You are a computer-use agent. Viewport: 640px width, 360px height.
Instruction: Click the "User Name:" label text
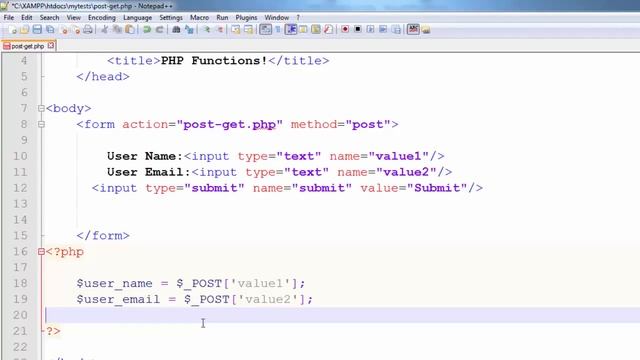145,156
